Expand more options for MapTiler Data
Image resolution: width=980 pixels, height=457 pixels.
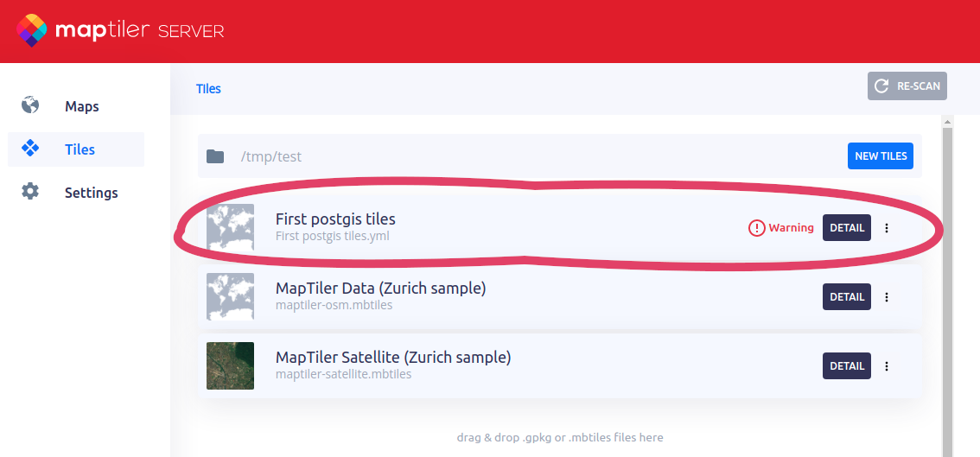tap(887, 296)
